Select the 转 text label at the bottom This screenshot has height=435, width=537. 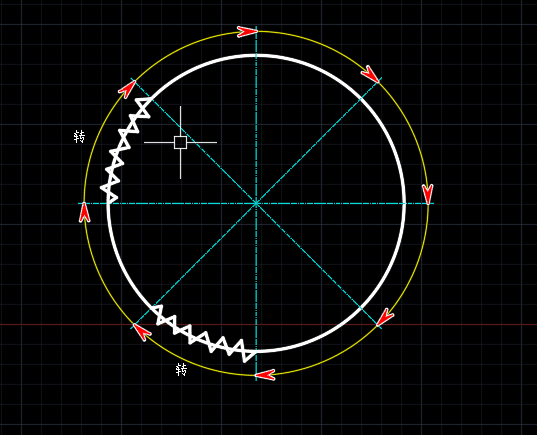pos(182,370)
